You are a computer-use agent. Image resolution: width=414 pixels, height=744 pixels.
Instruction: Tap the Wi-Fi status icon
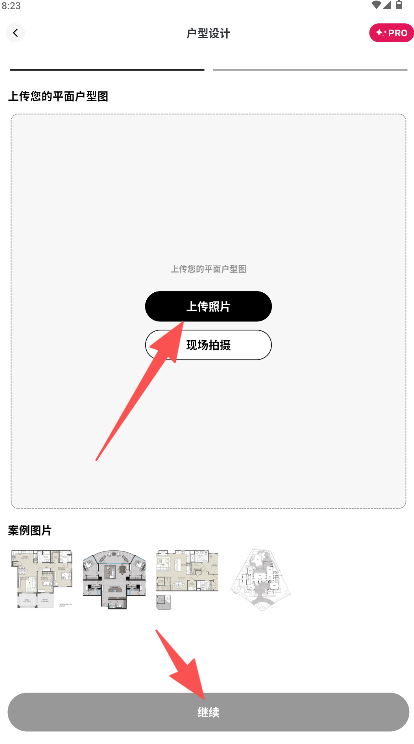[377, 5]
